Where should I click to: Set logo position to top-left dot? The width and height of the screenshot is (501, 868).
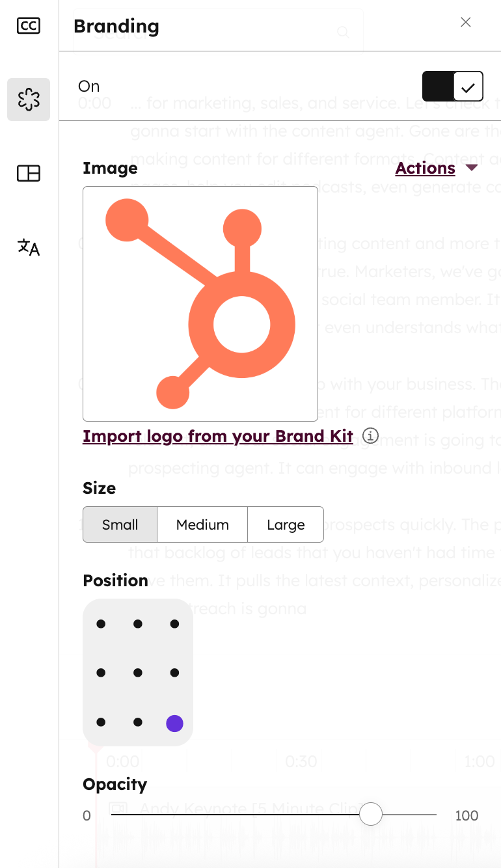coord(101,624)
